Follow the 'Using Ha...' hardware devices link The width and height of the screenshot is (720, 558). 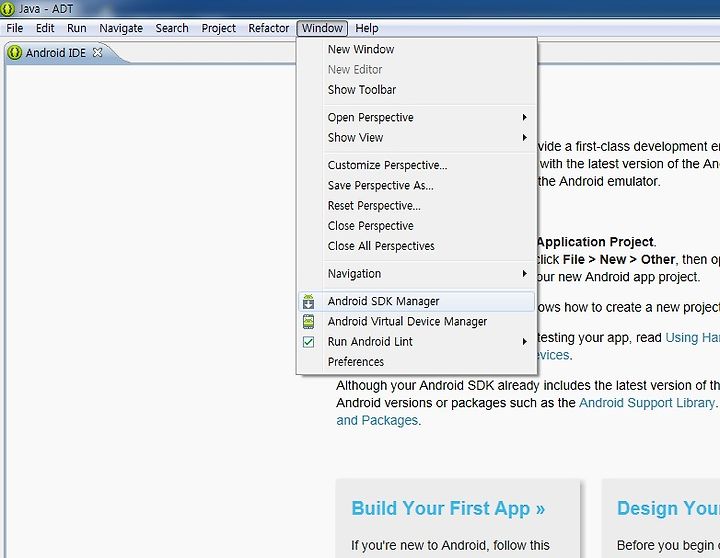692,338
